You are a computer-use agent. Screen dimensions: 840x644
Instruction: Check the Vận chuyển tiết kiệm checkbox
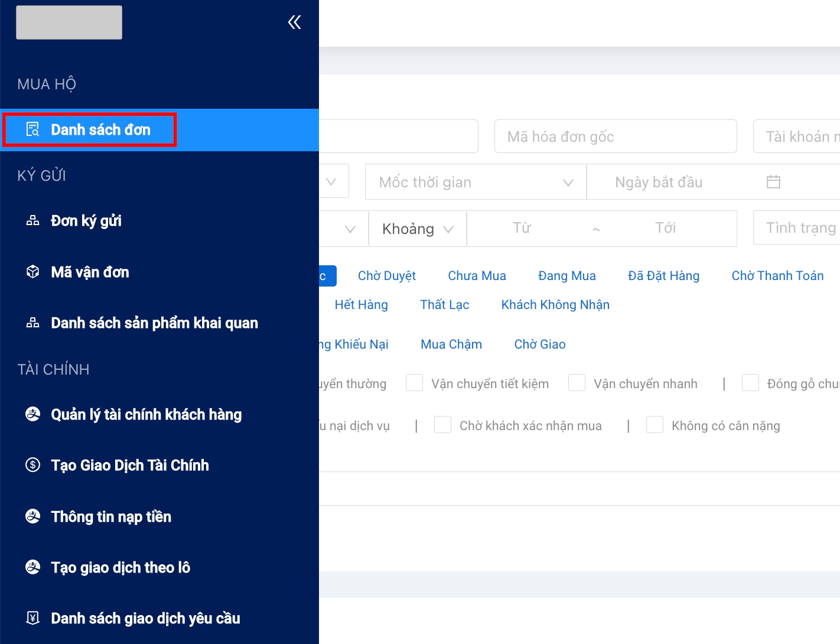click(x=414, y=383)
